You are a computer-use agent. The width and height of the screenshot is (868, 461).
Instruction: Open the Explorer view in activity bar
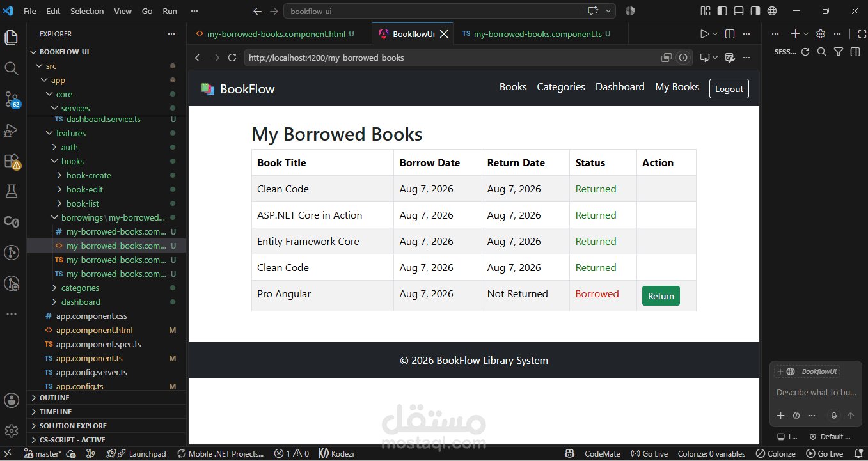pyautogui.click(x=12, y=38)
